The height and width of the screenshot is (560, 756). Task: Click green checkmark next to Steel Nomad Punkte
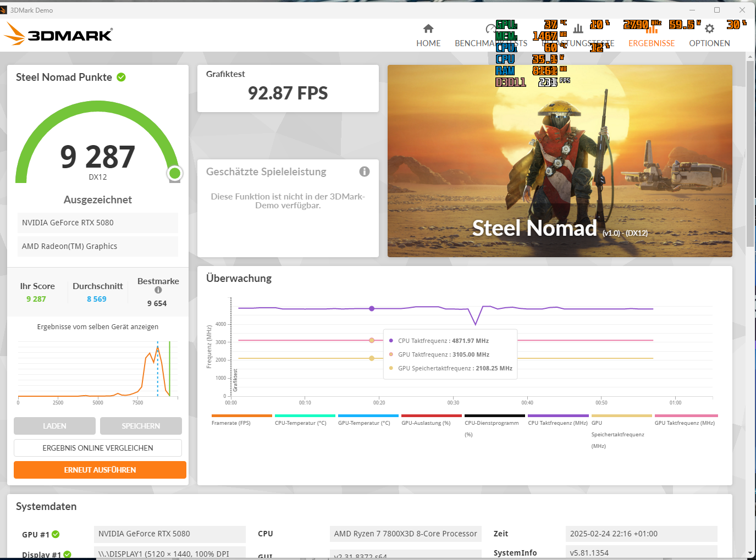click(122, 77)
